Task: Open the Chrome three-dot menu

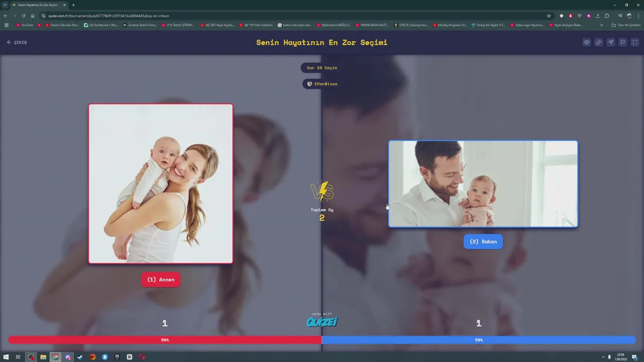Action: point(638,16)
